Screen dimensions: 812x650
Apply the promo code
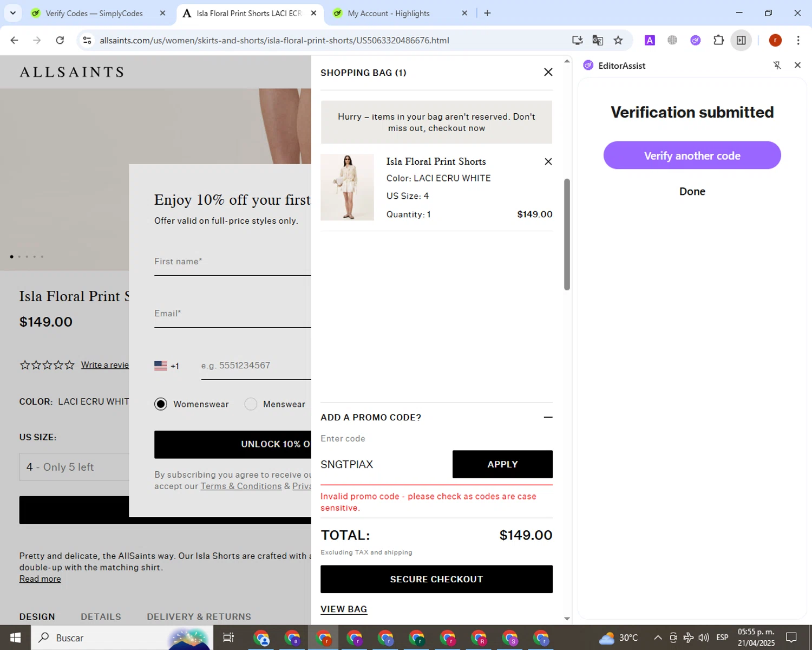[x=502, y=464]
